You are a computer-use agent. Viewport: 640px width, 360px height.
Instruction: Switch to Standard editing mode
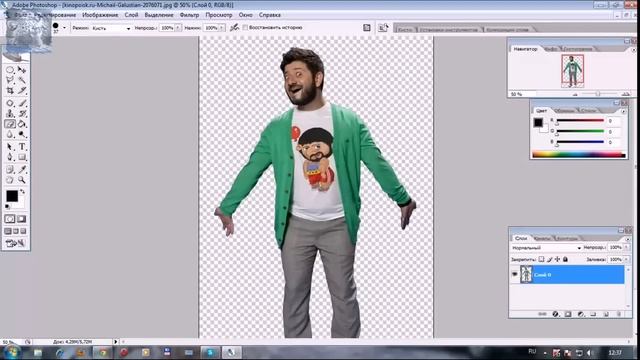[x=10, y=219]
